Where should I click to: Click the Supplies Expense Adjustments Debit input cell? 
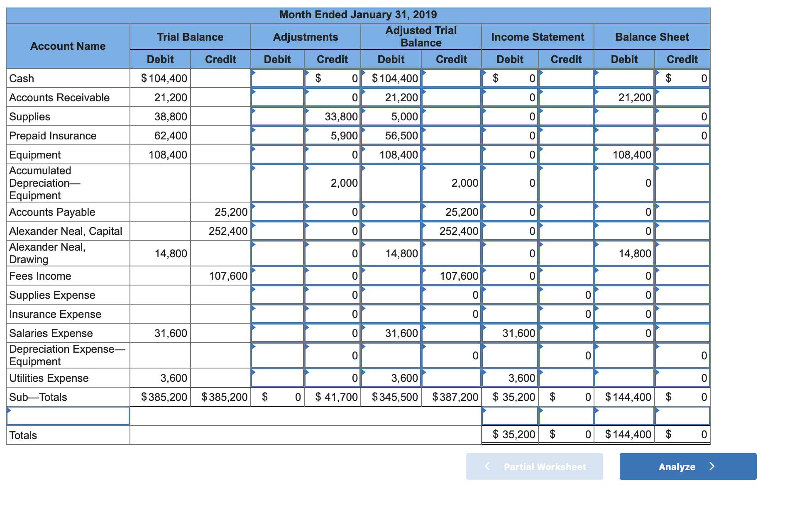tap(277, 295)
